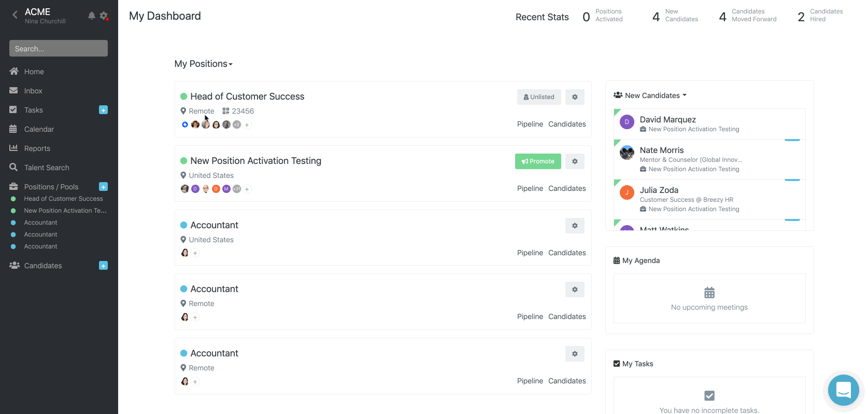Viewport: 868px width, 414px height.
Task: Open the notifications bell
Action: [x=92, y=16]
